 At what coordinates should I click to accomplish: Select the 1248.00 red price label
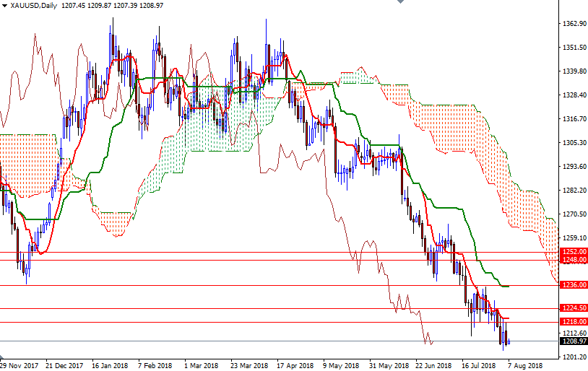point(574,260)
